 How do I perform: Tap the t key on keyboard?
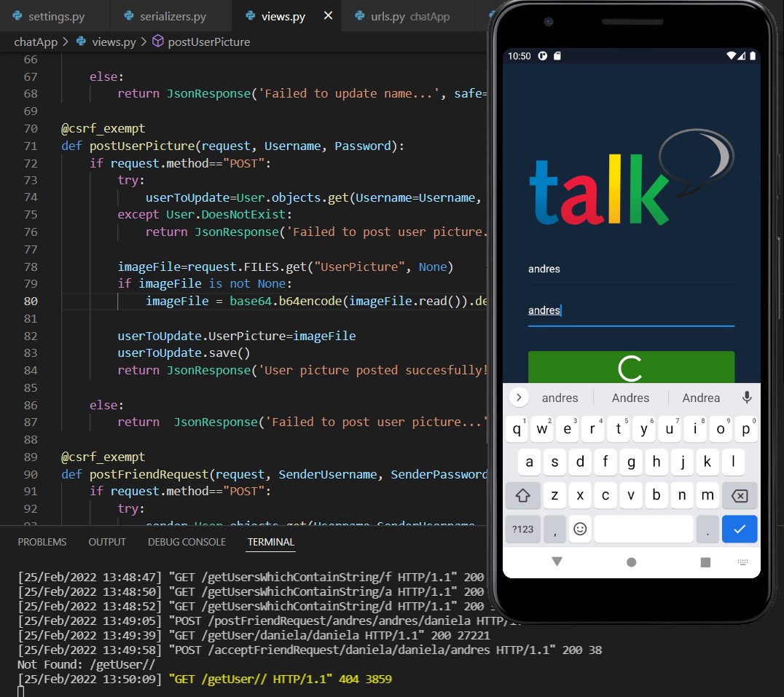(x=619, y=429)
